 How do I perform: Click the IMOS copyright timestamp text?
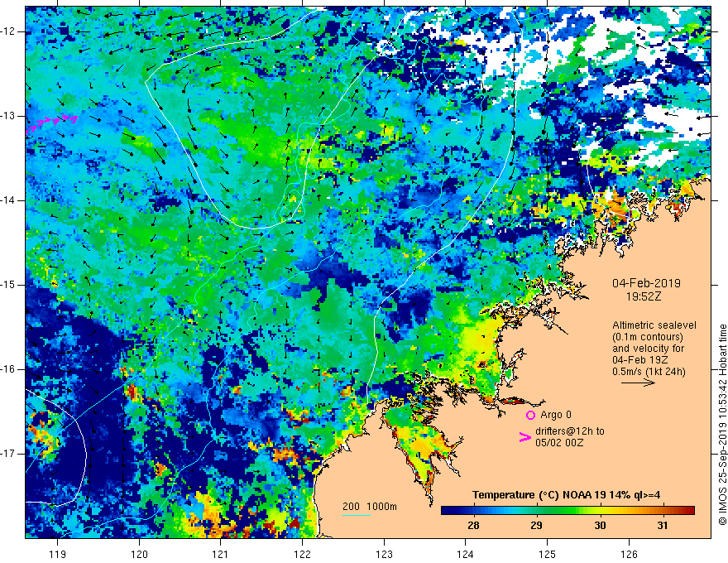722,425
